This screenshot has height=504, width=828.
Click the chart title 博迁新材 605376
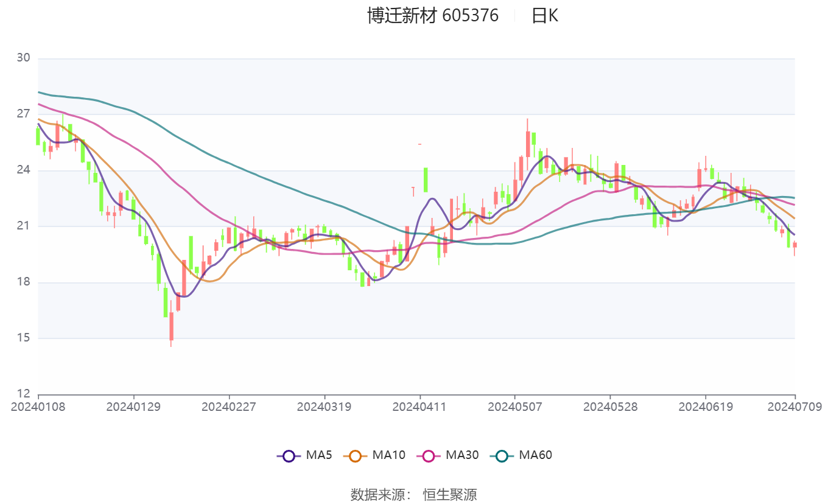click(x=433, y=16)
